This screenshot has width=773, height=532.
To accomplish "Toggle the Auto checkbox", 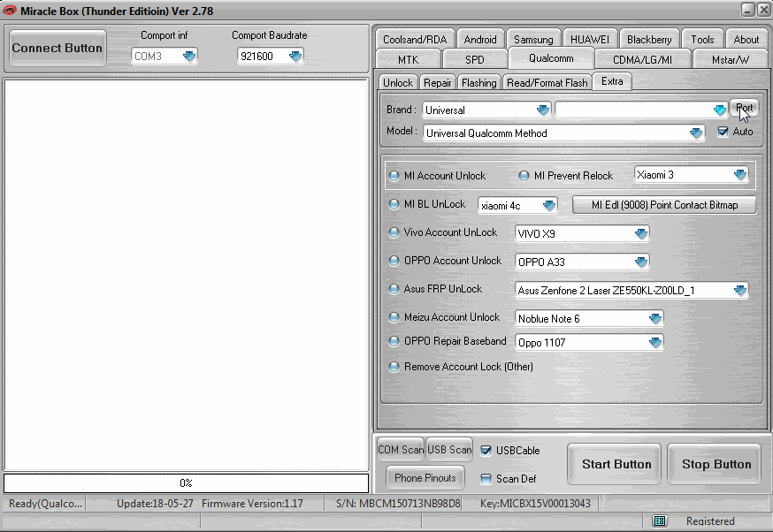I will pos(723,132).
